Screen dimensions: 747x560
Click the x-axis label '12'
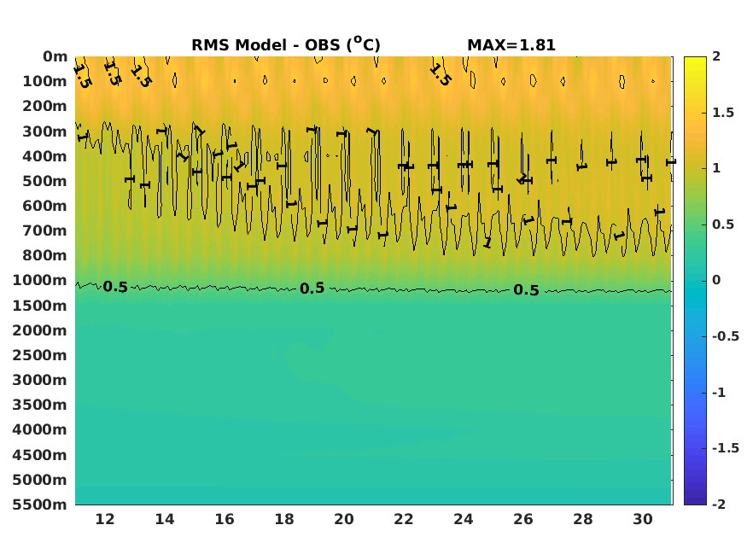coord(105,519)
